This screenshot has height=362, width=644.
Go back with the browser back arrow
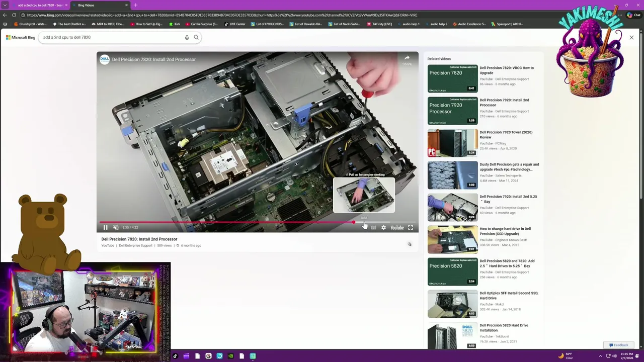[5, 15]
